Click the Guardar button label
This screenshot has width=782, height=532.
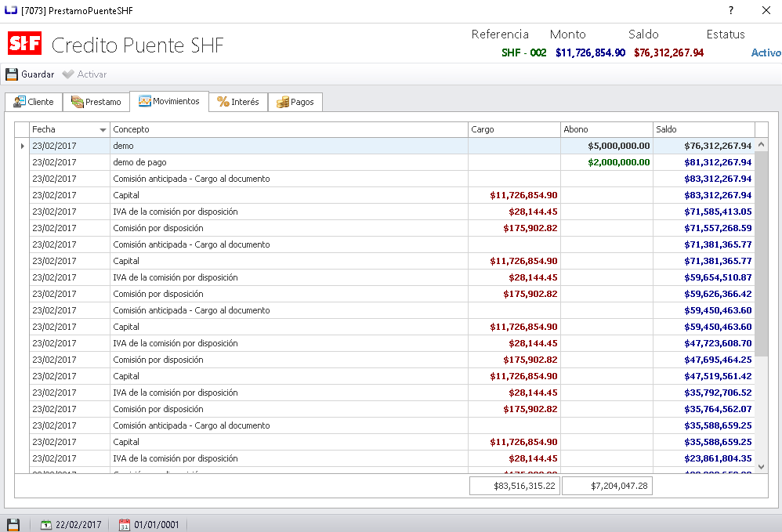click(38, 74)
